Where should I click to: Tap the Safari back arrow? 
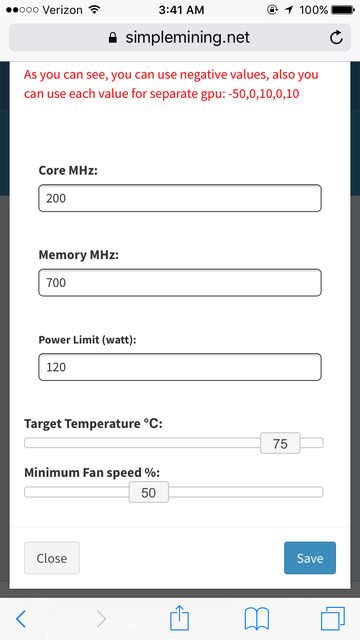(x=21, y=619)
